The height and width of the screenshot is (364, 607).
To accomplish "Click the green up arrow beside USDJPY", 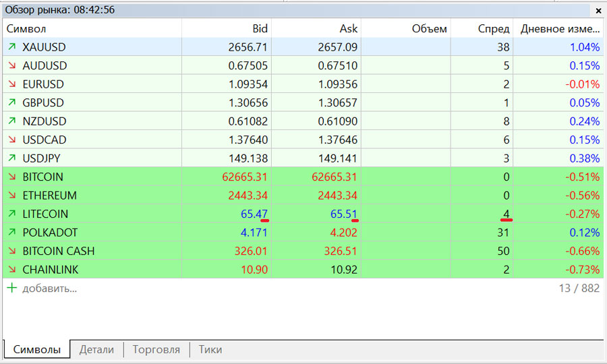I will pos(11,158).
